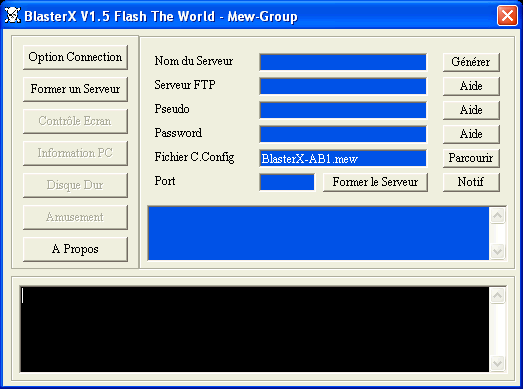Click the Fichier C.Config label
523x389 pixels.
[194, 157]
